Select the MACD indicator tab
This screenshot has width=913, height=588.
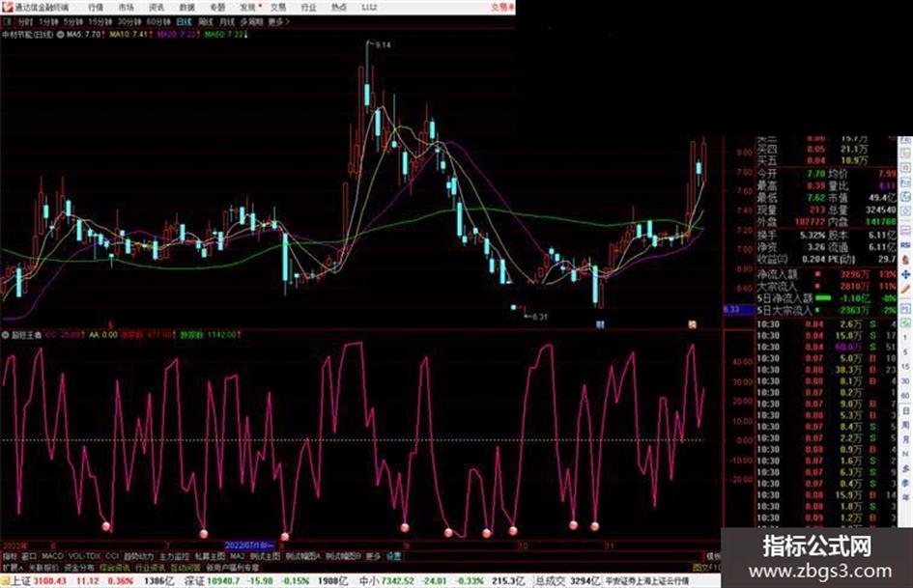click(52, 556)
